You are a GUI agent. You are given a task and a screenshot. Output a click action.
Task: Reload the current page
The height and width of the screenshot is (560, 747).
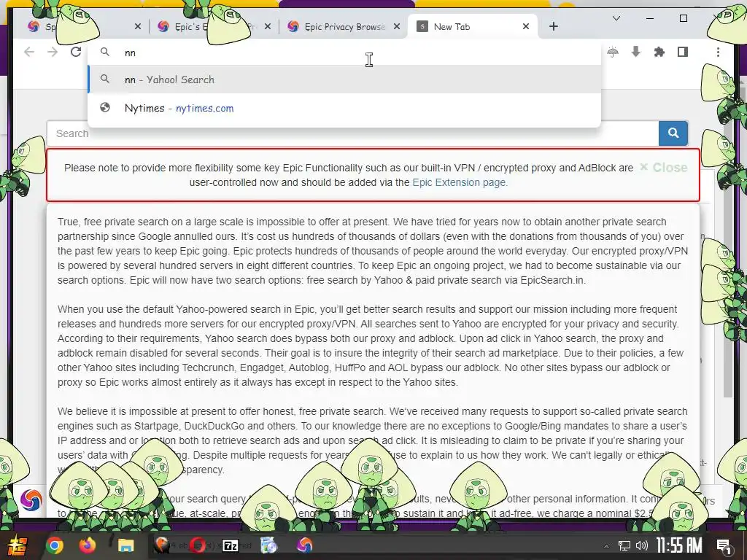(76, 52)
